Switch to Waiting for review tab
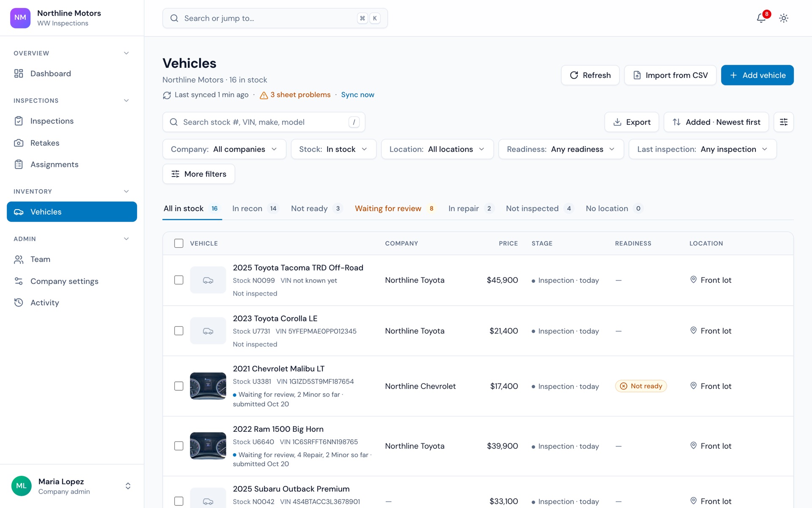 pos(395,208)
